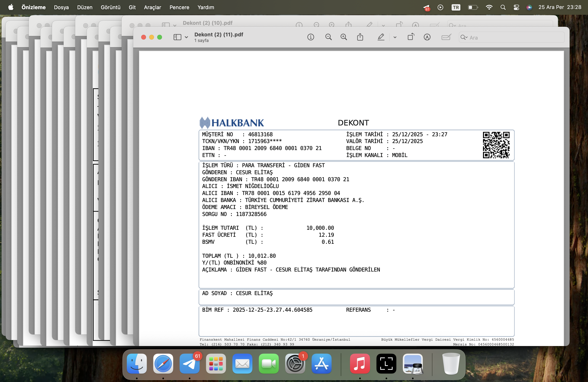The image size is (588, 382).
Task: Open the Pencere menu
Action: coord(179,7)
